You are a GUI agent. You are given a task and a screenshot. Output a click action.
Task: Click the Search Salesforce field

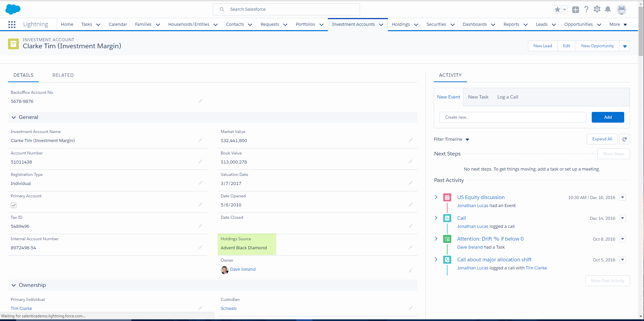coord(286,9)
